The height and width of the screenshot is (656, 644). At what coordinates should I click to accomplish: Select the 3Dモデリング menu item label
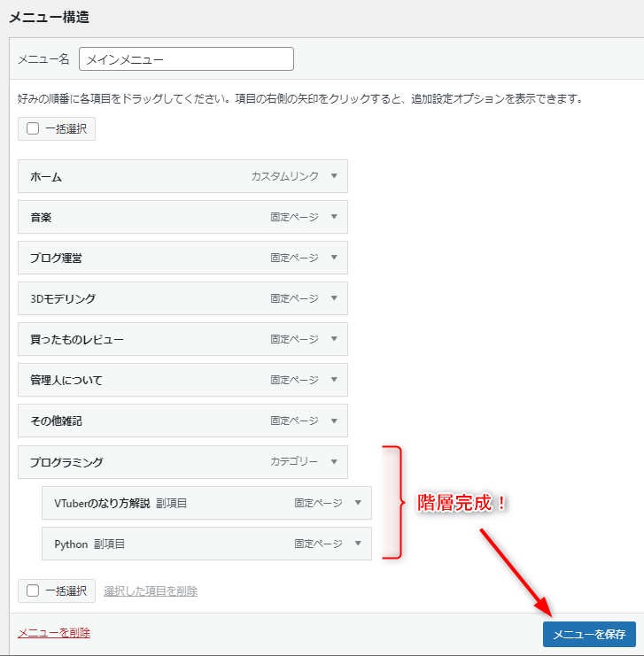(63, 298)
